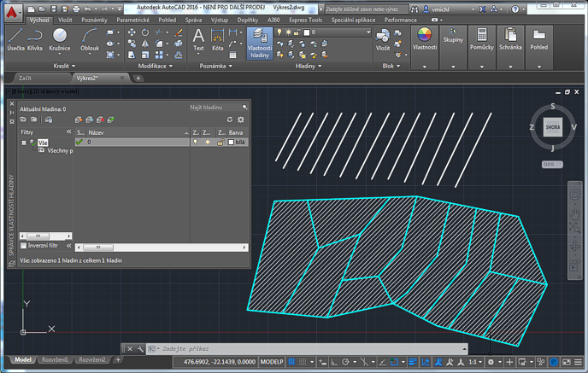Activate the Mirror tool in Modifikace

pyautogui.click(x=145, y=44)
